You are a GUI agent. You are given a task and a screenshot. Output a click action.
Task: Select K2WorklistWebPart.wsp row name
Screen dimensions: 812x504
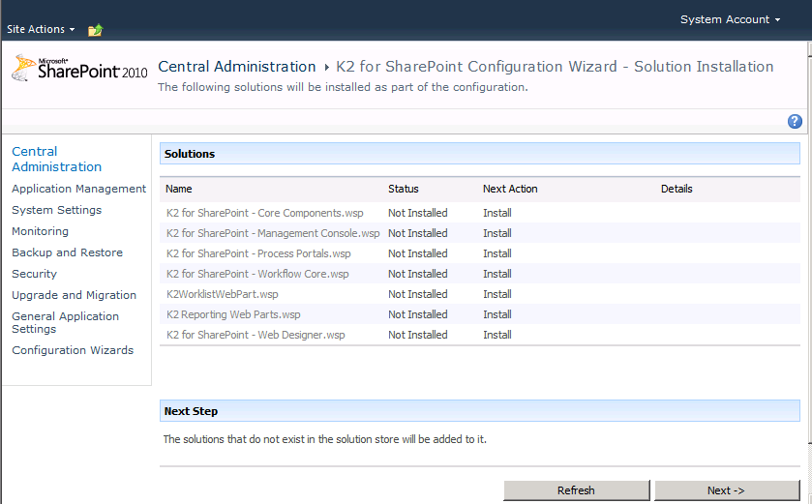(x=223, y=294)
